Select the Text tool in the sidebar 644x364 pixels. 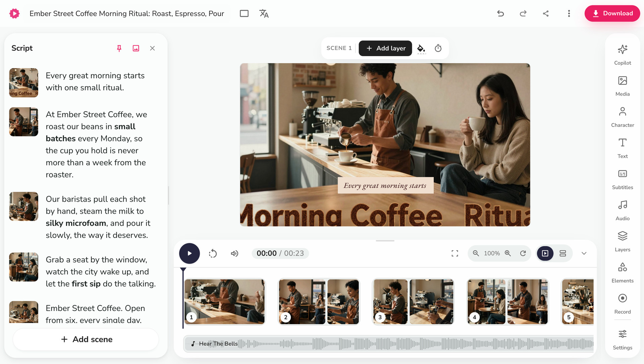tap(623, 148)
